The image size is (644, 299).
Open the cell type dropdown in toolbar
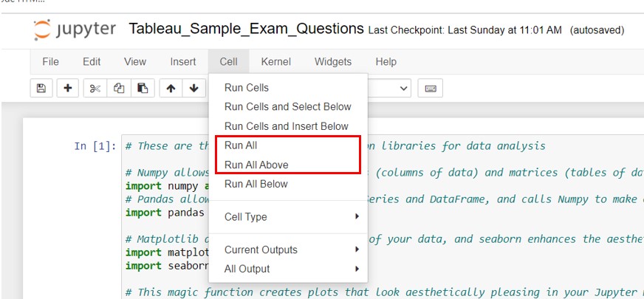(x=389, y=89)
